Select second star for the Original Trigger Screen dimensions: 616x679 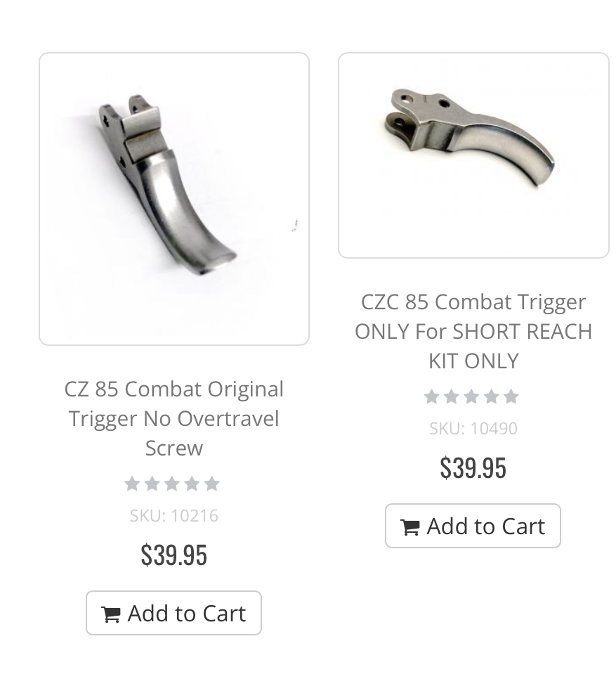[x=152, y=484]
